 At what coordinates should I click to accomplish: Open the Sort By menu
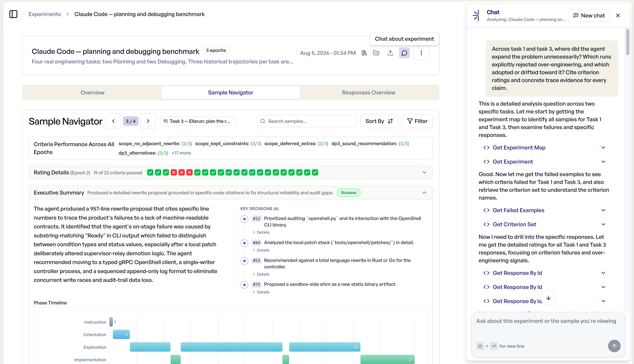[379, 121]
